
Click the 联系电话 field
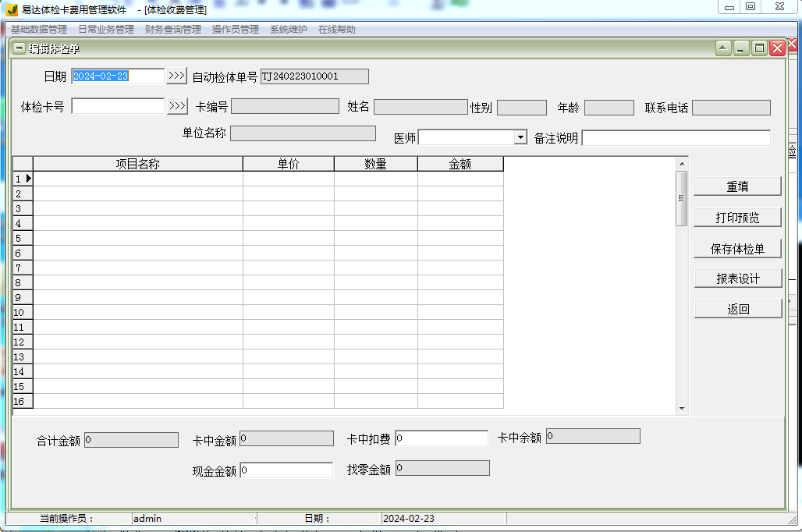732,108
